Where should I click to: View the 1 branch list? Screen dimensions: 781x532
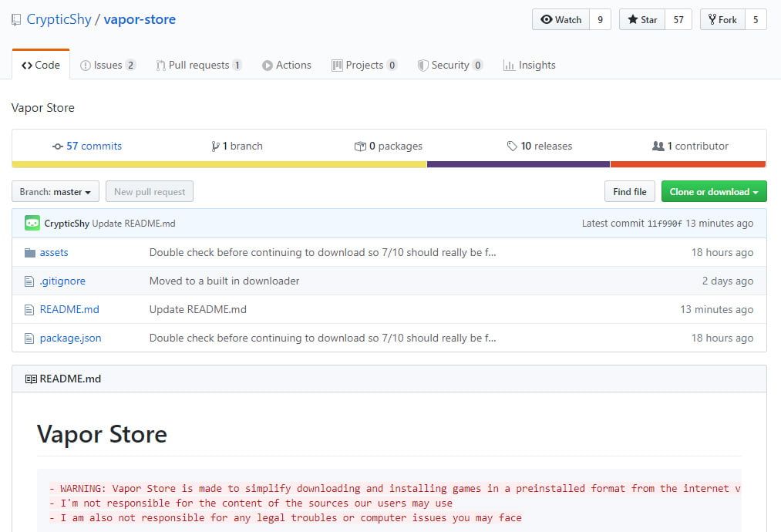[x=237, y=146]
